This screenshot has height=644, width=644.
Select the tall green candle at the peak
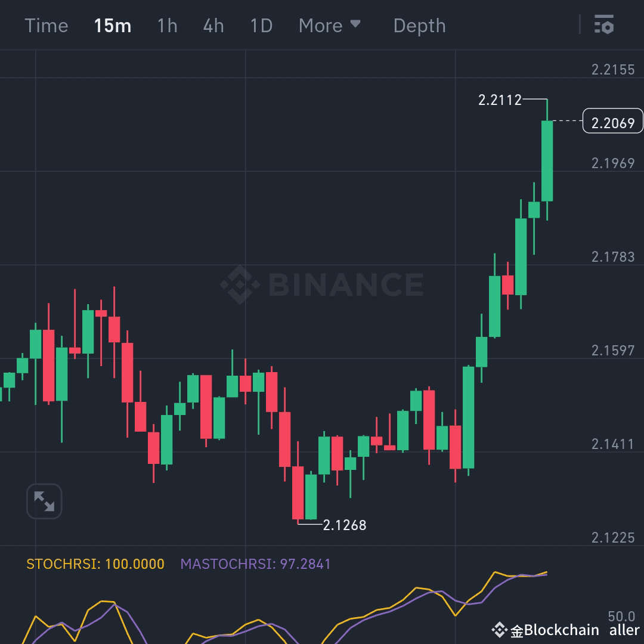point(546,161)
